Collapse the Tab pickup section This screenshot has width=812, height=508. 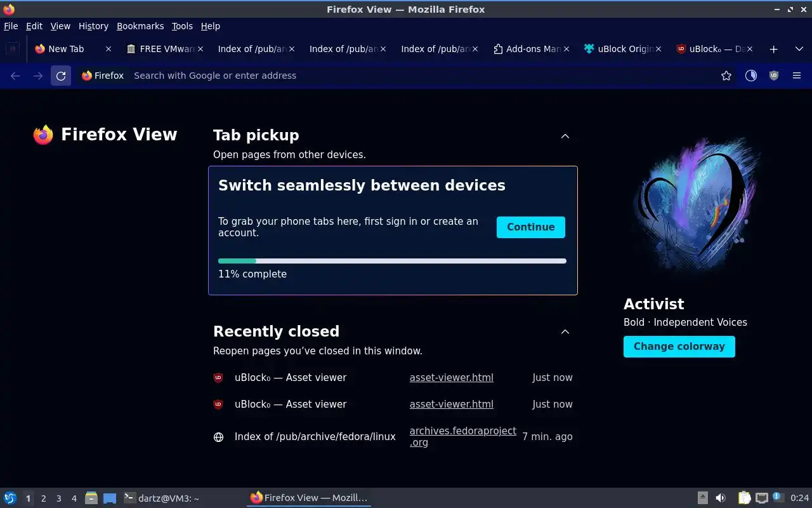point(565,136)
